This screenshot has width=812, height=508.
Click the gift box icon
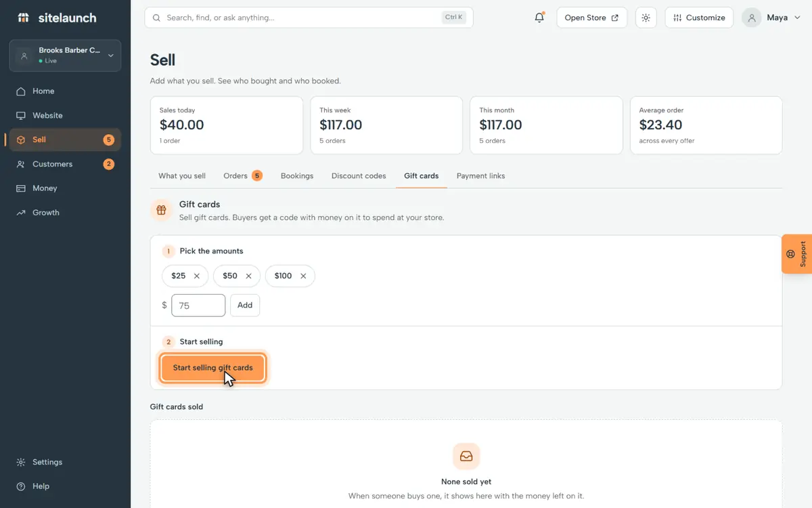(161, 210)
